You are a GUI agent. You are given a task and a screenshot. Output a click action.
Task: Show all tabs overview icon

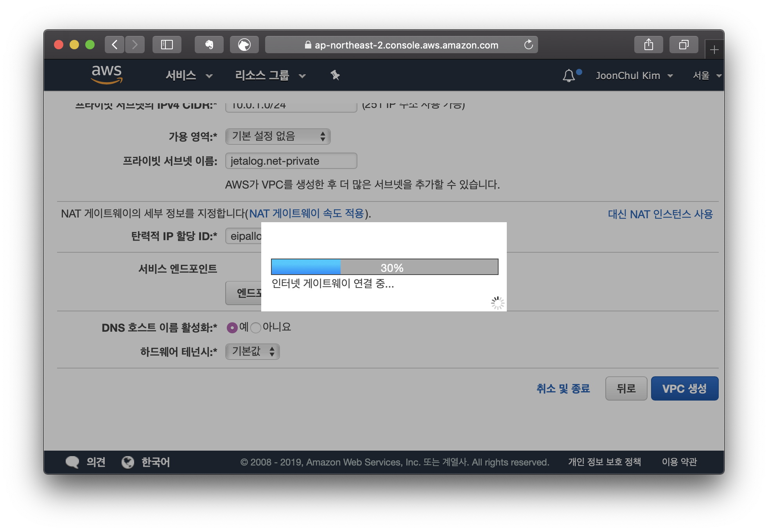pos(684,45)
